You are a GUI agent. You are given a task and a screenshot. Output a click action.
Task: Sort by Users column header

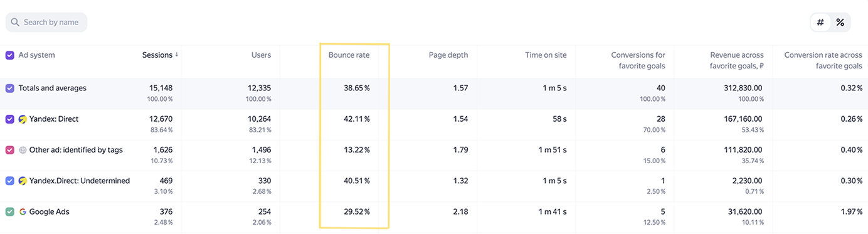click(x=261, y=55)
